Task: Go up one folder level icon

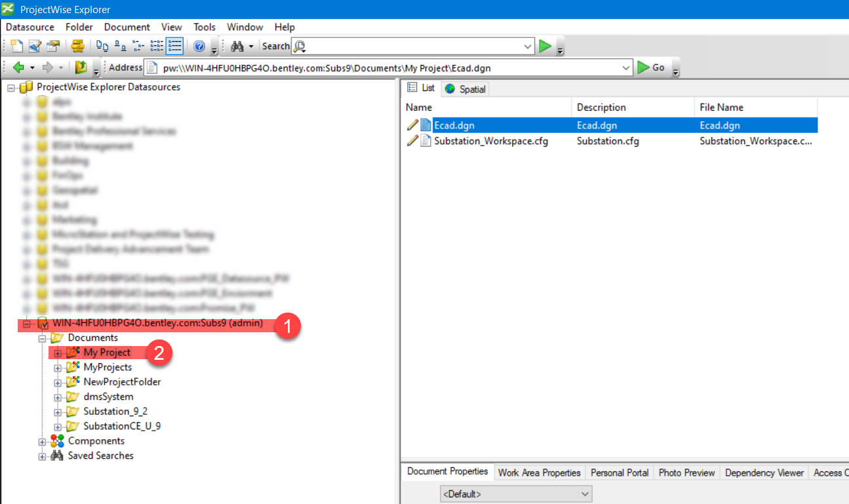Action: 81,68
